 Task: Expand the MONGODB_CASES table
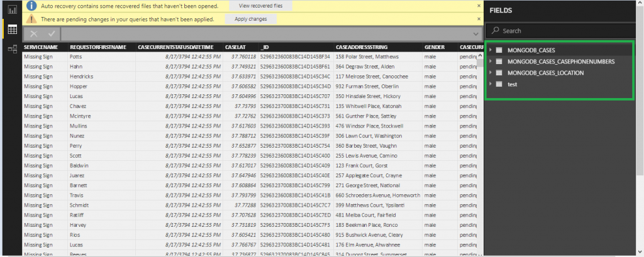tap(491, 50)
